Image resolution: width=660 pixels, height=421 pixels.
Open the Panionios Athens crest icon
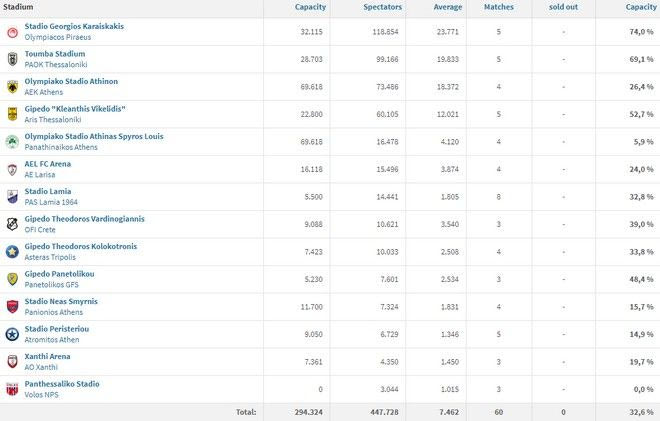12,307
